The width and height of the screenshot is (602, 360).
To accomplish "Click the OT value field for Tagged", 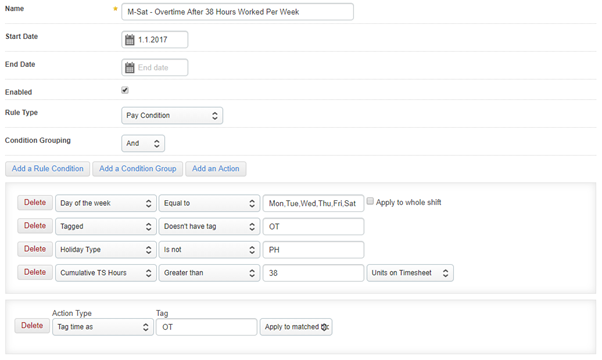I will click(313, 226).
